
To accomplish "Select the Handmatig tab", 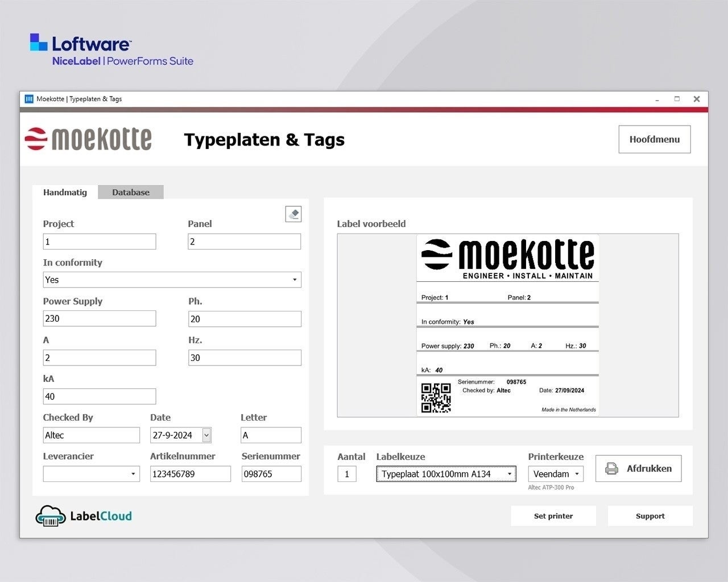I will tap(65, 192).
